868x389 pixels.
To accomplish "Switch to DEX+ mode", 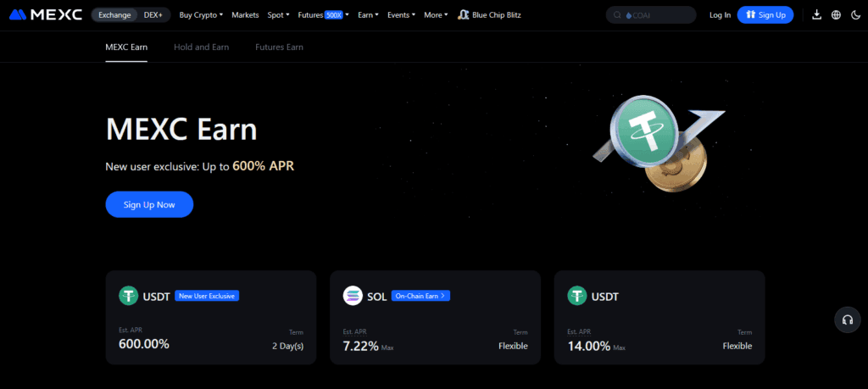I will coord(153,15).
